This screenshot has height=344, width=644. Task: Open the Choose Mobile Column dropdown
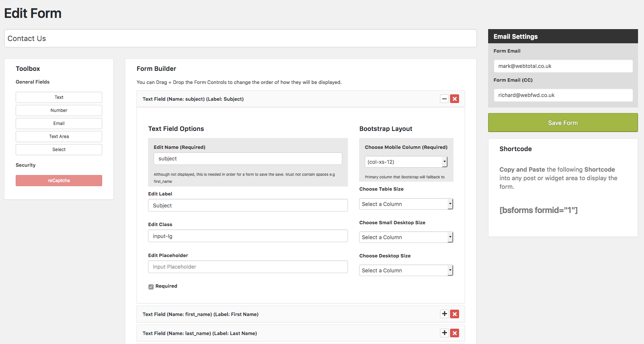click(406, 162)
